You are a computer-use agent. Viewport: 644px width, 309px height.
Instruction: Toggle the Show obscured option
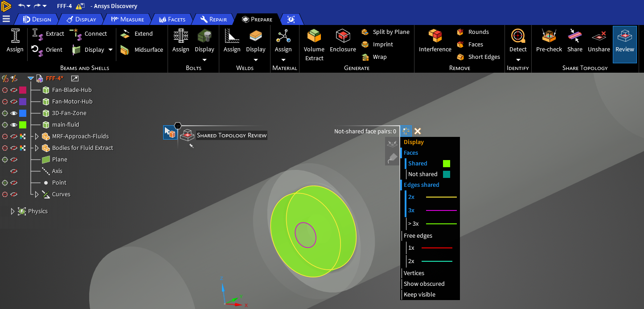click(x=424, y=284)
